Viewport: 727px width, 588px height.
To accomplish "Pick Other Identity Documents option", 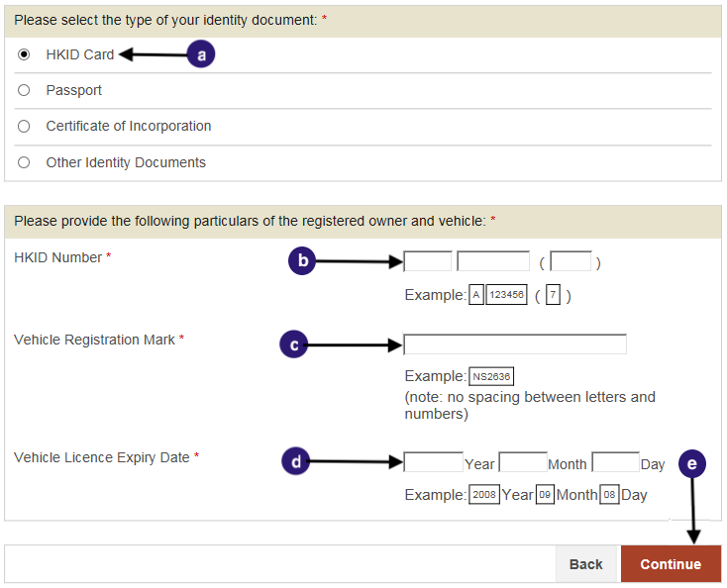I will (x=24, y=162).
